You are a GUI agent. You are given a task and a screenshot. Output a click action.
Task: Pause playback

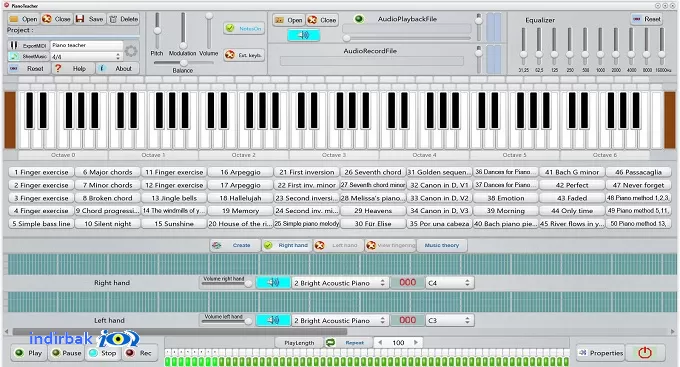(66, 353)
